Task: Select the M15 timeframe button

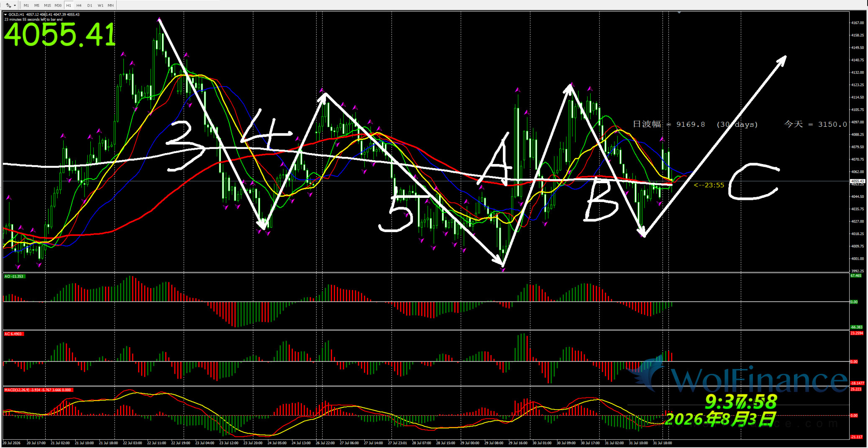Action: pos(47,5)
